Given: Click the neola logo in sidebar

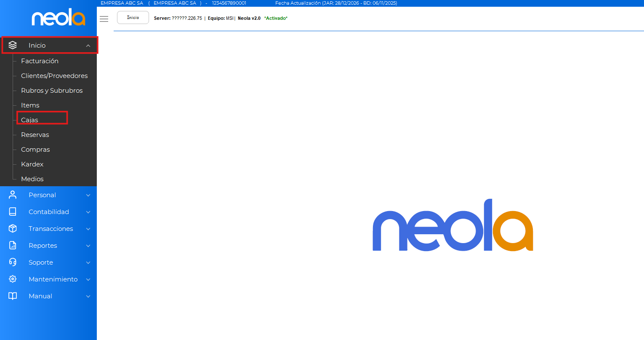Looking at the screenshot, I should pyautogui.click(x=58, y=18).
